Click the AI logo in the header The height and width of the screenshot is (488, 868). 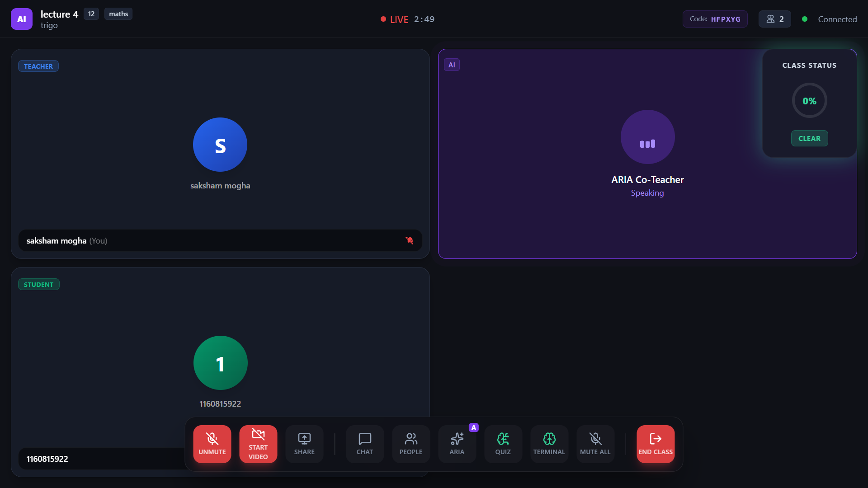click(x=22, y=19)
